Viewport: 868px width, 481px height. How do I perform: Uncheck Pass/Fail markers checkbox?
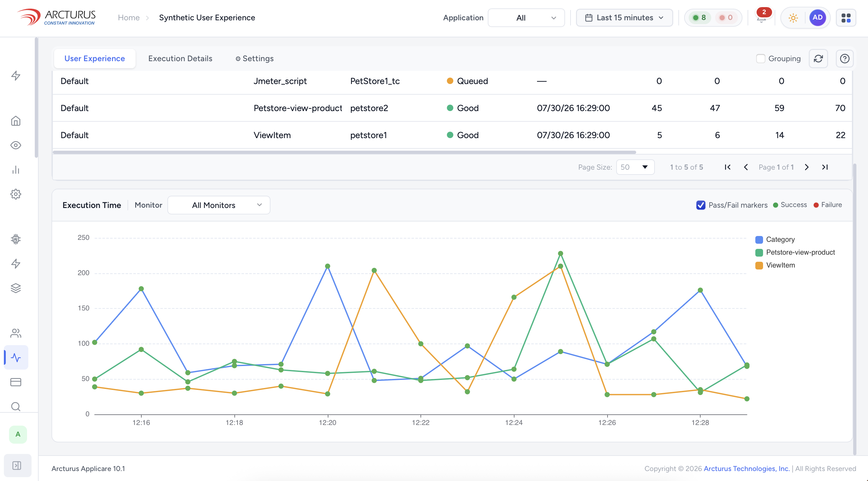click(x=701, y=205)
